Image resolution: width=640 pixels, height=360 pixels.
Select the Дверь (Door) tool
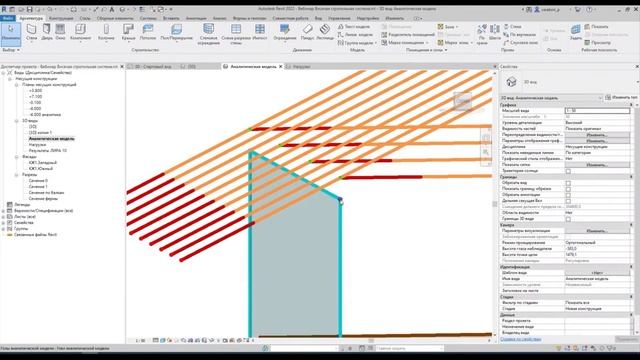[47, 32]
